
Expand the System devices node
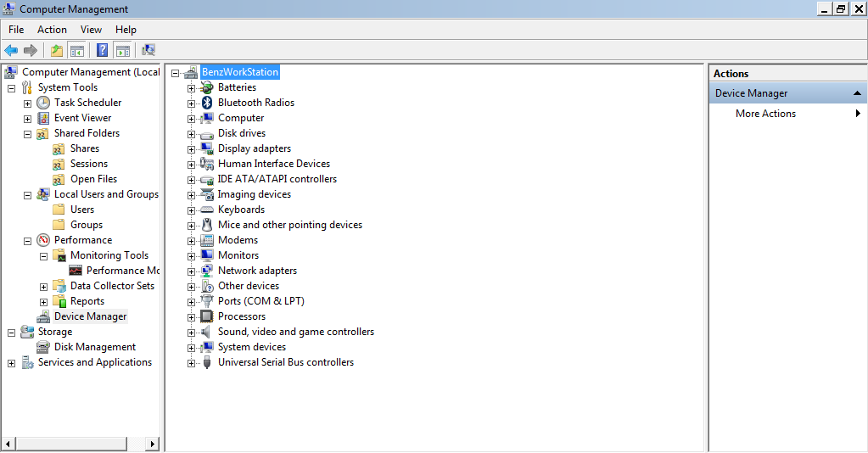191,348
